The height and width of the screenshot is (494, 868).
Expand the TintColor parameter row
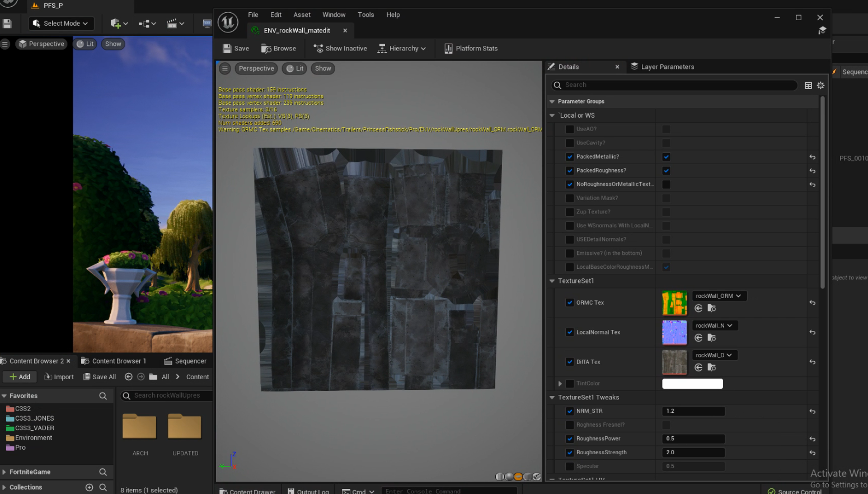click(560, 383)
